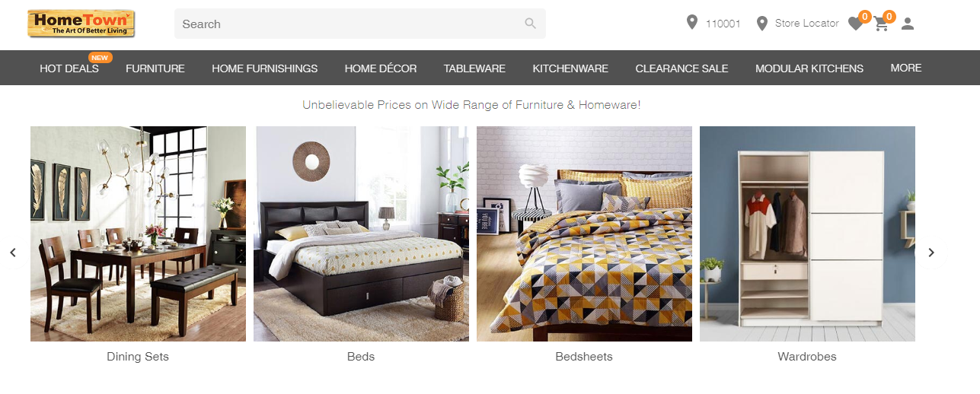Go to CLEARANCE SALE section
This screenshot has width=980, height=394.
[x=682, y=68]
